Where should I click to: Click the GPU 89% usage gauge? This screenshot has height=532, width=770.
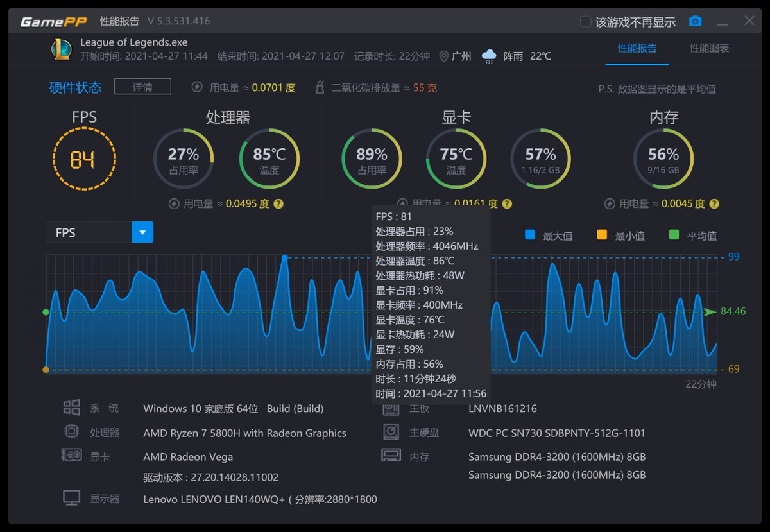[372, 159]
